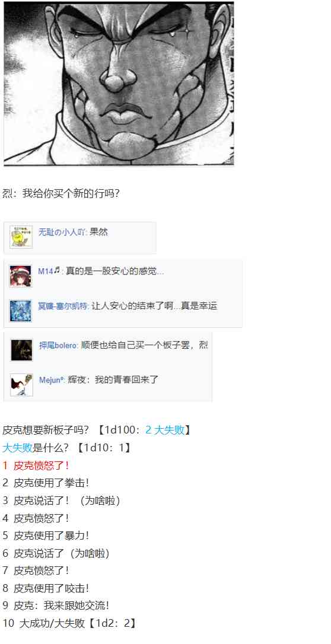Click 押尾bolero's dark avatar
The width and height of the screenshot is (331, 644).
click(x=21, y=350)
